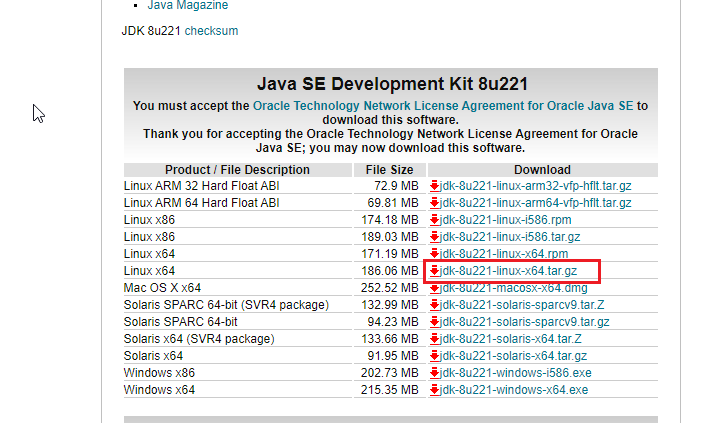This screenshot has height=423, width=703.
Task: Click download icon for jdk-8u221-windows-i586.exe
Action: coord(435,373)
